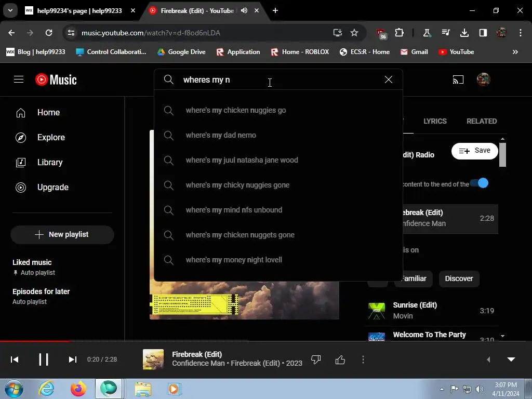The width and height of the screenshot is (532, 399).
Task: Dislike Firebreak (Edit) with thumbs down
Action: (x=316, y=360)
